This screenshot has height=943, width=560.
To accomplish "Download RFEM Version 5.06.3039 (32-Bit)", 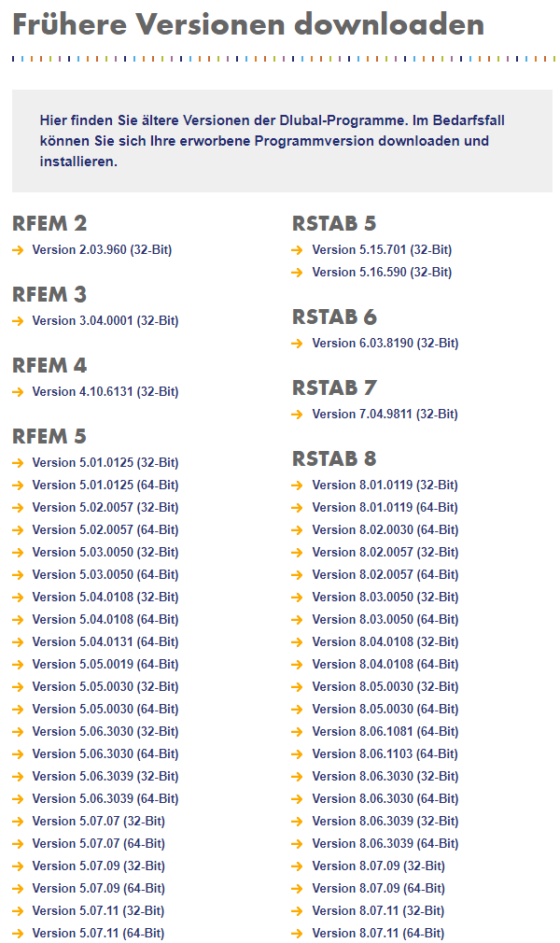I will (105, 777).
